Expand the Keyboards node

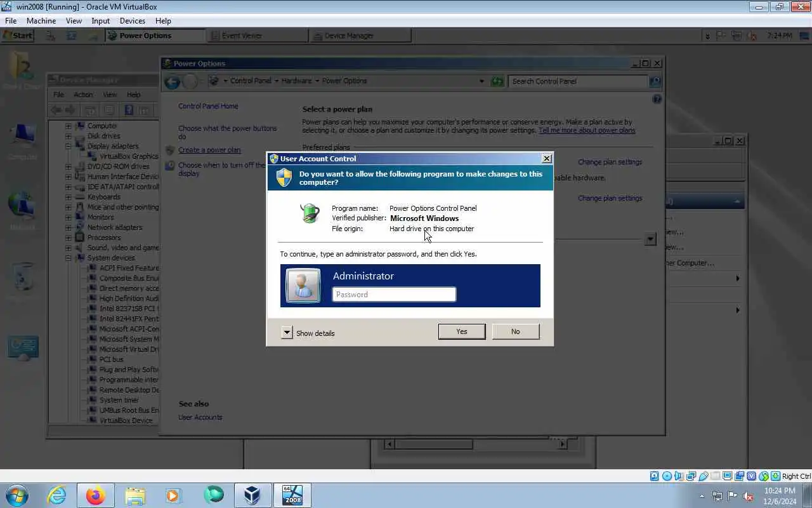69,197
